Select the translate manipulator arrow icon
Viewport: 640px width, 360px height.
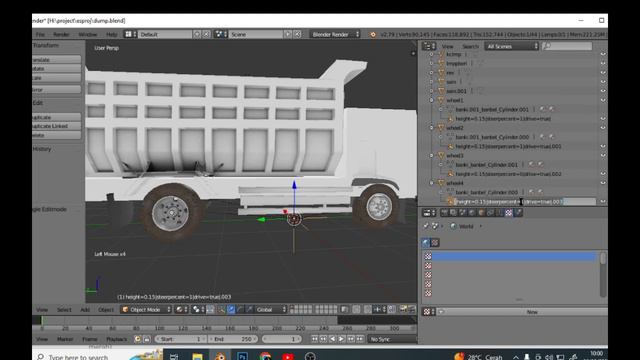pos(231,310)
